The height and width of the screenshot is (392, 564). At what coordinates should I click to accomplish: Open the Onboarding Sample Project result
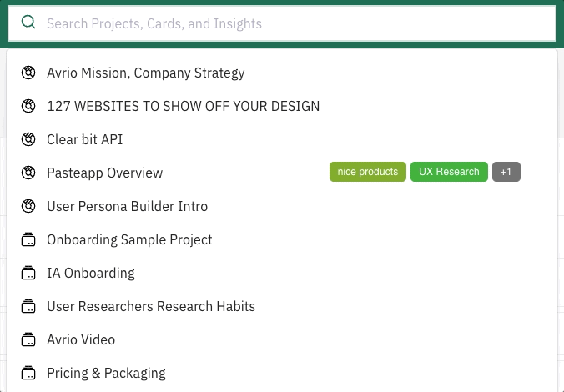point(282,239)
